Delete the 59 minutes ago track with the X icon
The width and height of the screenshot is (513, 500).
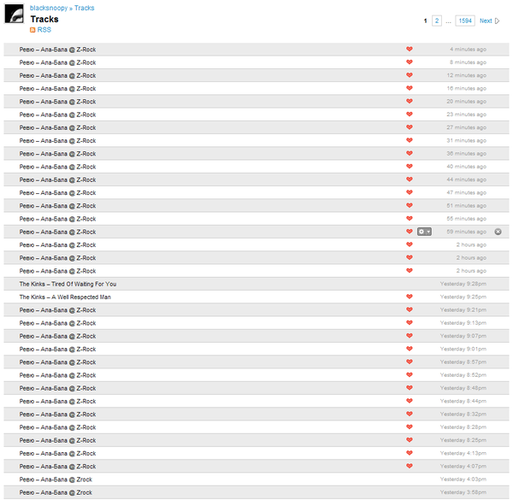[498, 232]
